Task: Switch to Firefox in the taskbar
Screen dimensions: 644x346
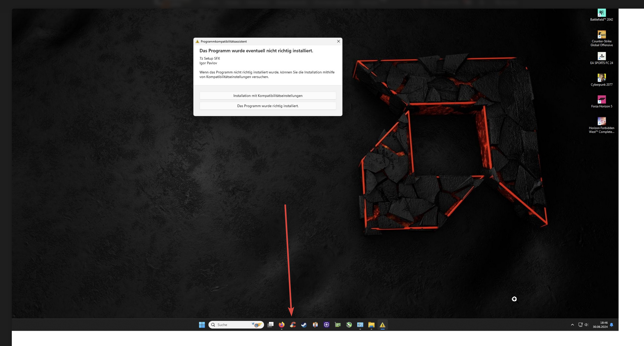Action: (281, 325)
